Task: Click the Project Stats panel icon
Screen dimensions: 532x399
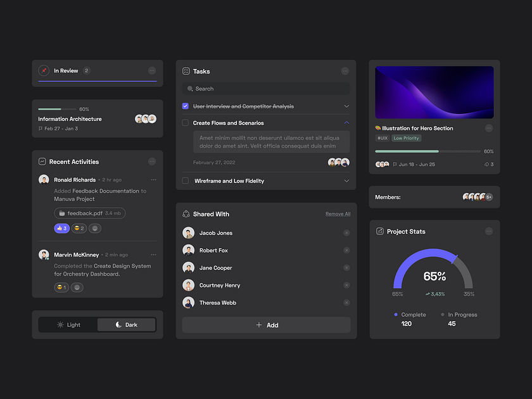Action: point(379,231)
